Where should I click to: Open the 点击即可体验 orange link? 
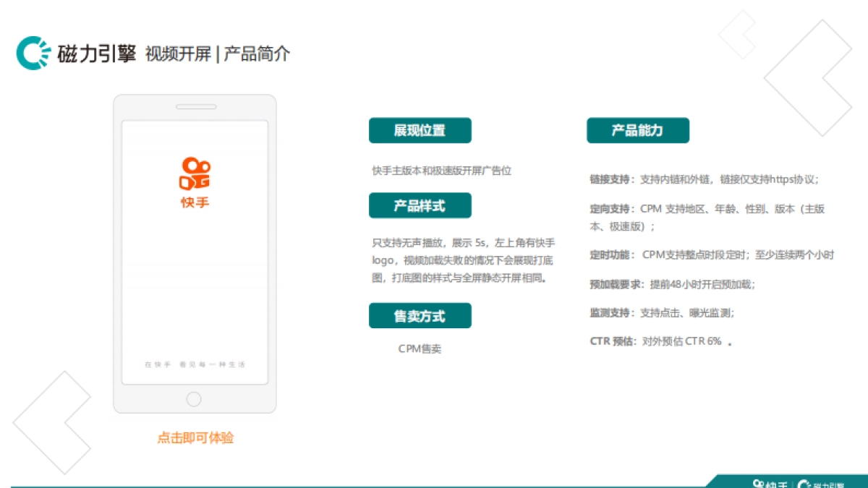click(x=196, y=437)
